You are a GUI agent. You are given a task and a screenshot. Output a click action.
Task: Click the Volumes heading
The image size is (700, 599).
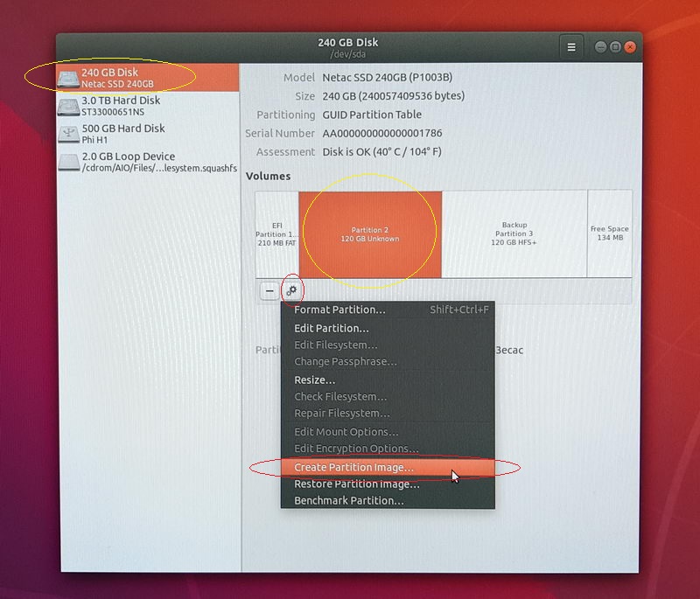269,176
